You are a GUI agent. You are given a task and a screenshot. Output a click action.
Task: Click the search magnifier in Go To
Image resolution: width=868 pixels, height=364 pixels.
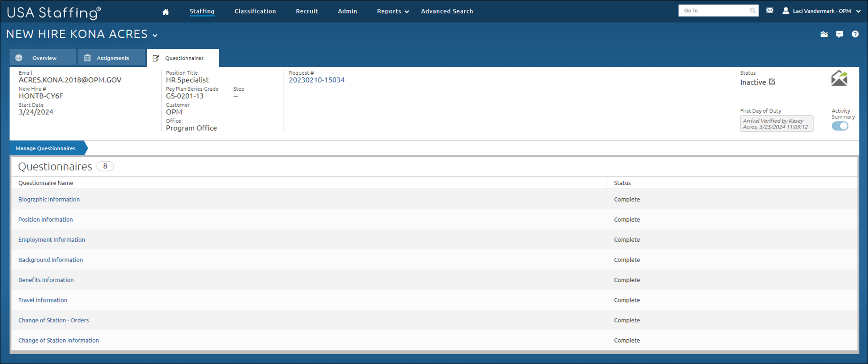[752, 10]
